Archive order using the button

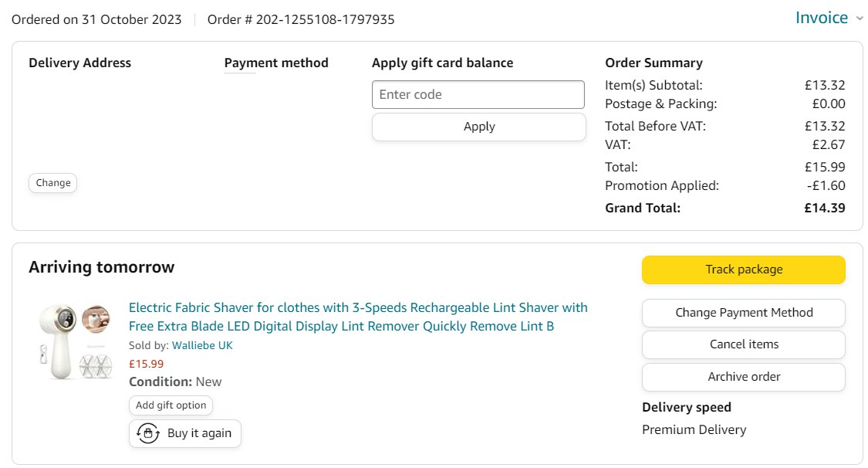tap(744, 377)
